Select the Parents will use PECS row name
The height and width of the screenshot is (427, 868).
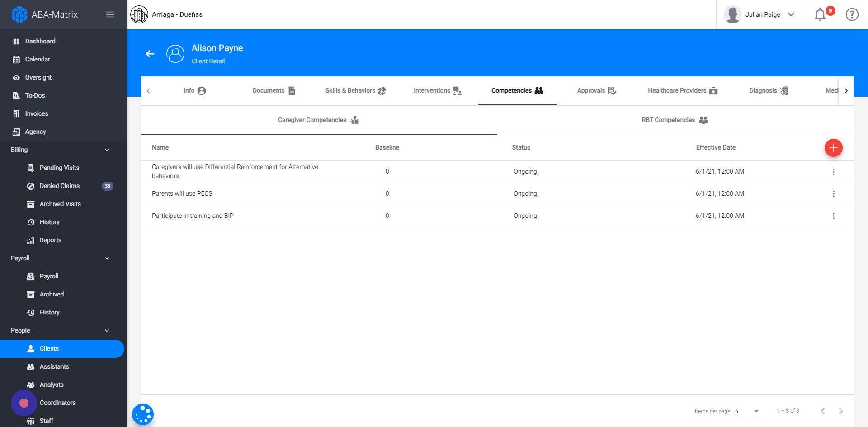point(182,194)
